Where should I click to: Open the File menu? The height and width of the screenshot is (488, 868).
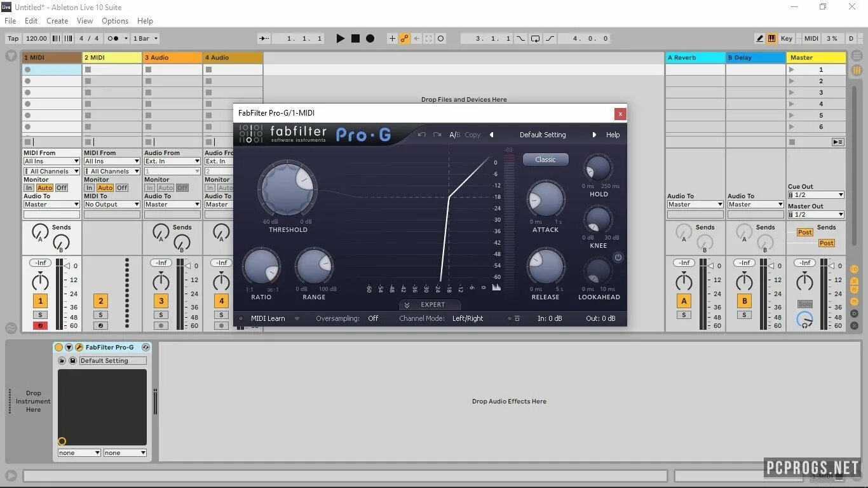[x=10, y=21]
